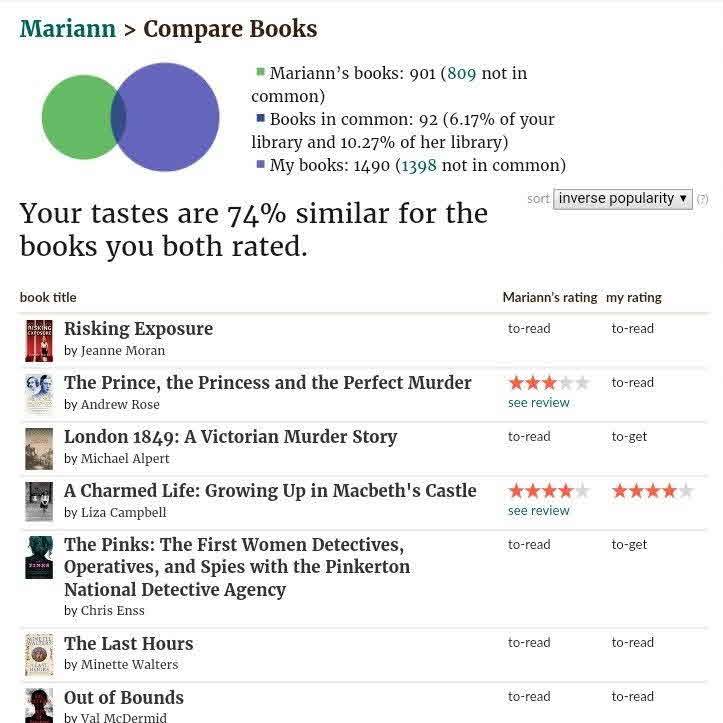Open Mariann's profile link in heading
Image resolution: width=723 pixels, height=723 pixels.
point(68,28)
